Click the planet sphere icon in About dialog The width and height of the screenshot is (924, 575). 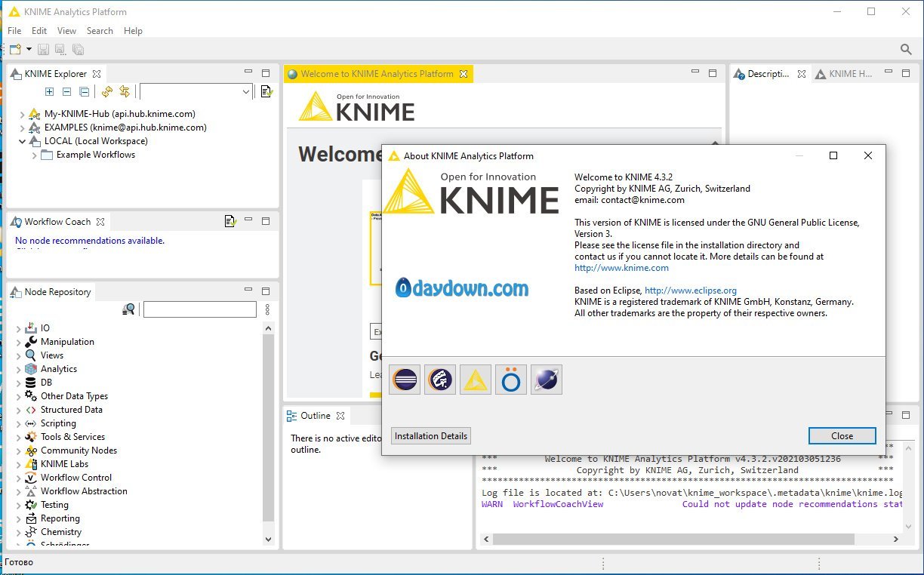[547, 380]
